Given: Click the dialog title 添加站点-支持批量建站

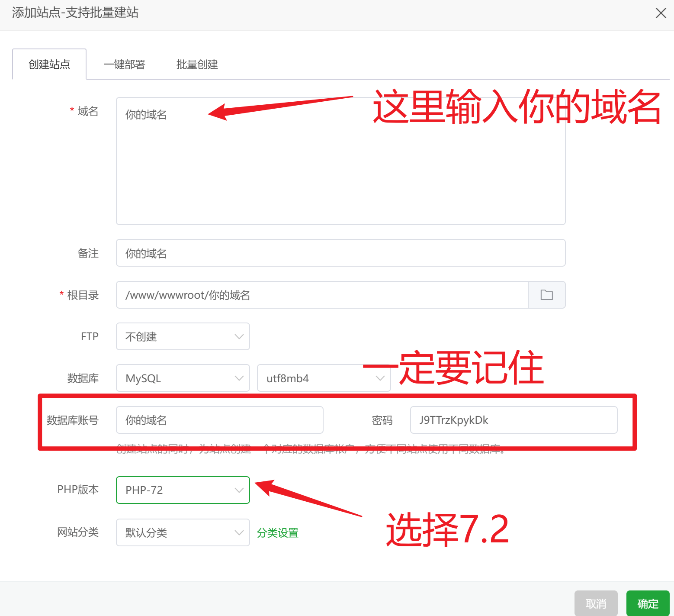Looking at the screenshot, I should pos(74,13).
